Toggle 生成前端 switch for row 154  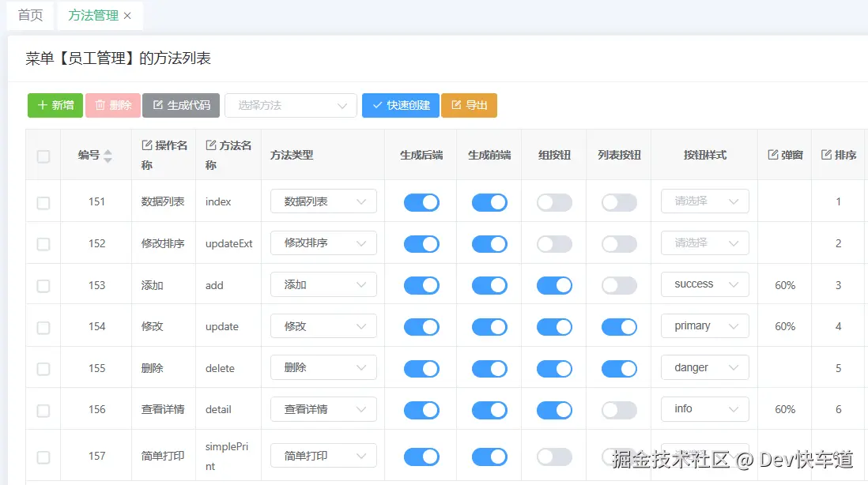click(x=489, y=327)
